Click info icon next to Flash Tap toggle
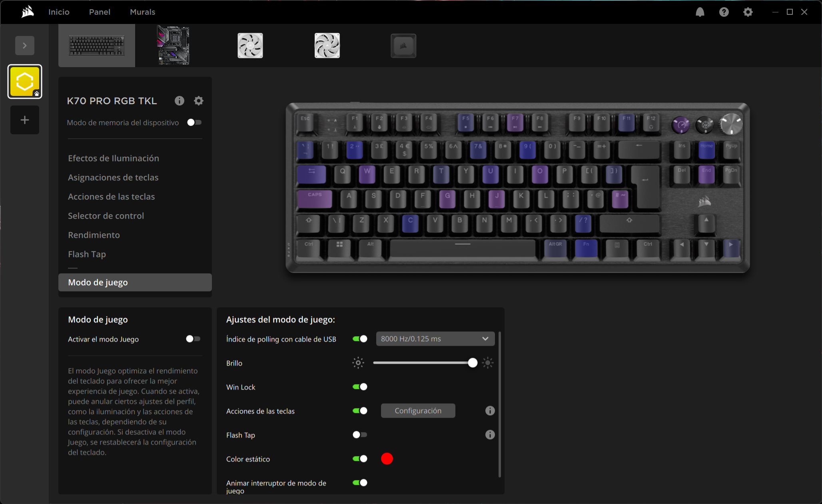The image size is (822, 504). [490, 435]
